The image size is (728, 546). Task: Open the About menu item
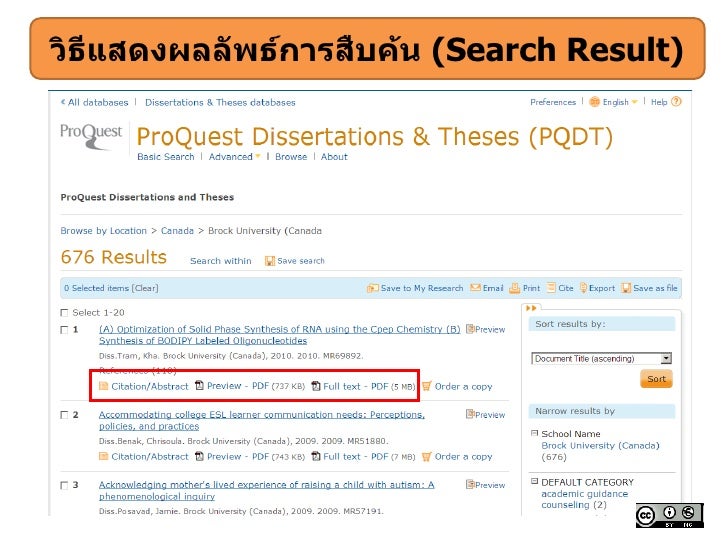pos(334,157)
